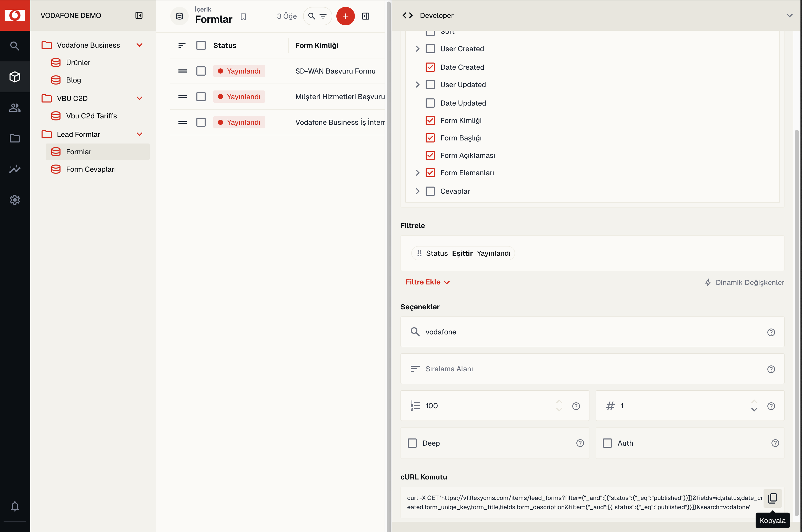Enable the Auth option checkbox

(x=607, y=443)
